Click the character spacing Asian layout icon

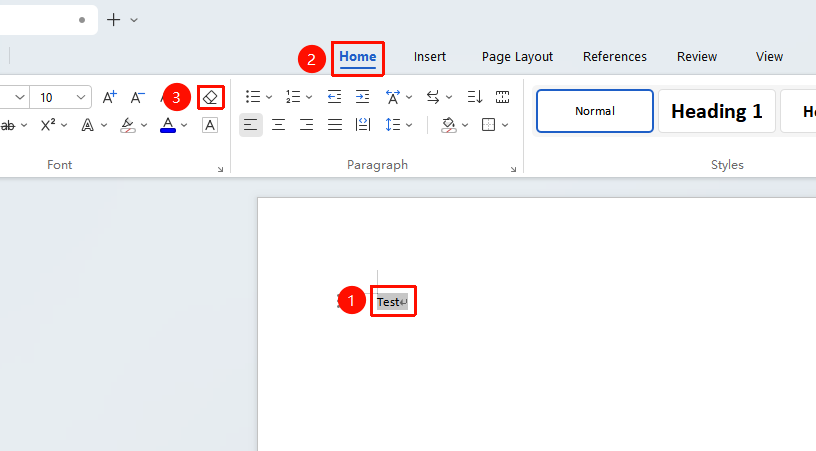click(393, 97)
